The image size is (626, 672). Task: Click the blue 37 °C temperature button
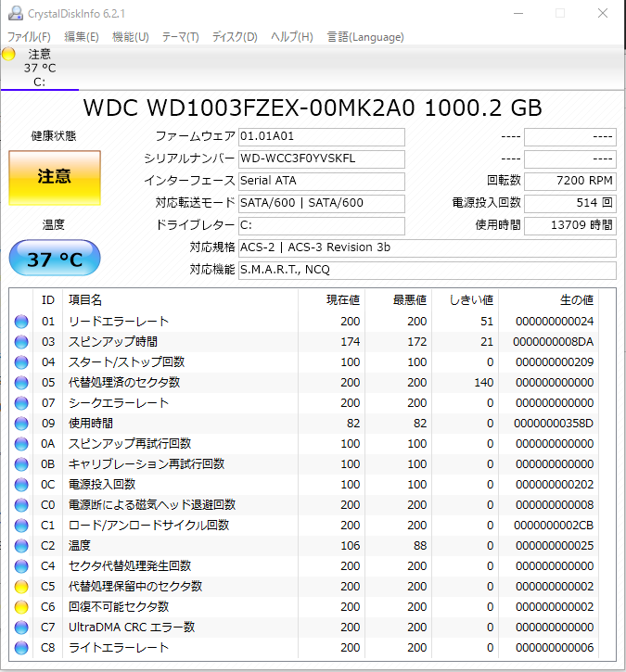[55, 258]
